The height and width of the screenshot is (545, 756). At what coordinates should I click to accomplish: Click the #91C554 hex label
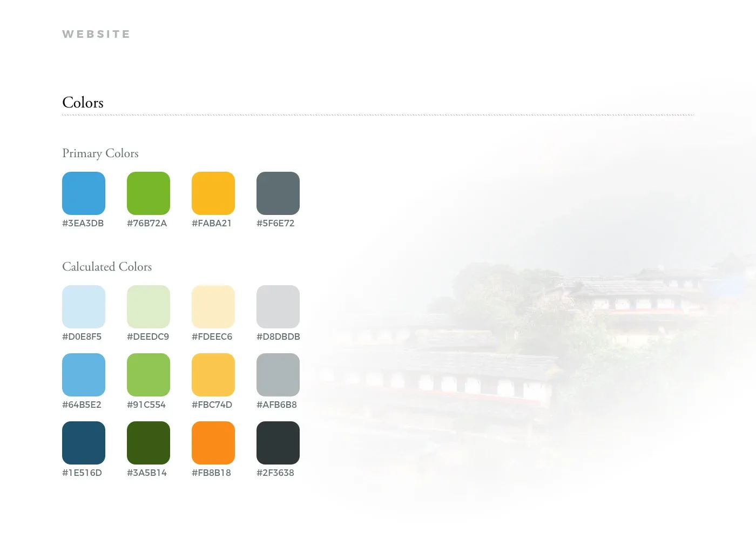click(x=146, y=405)
